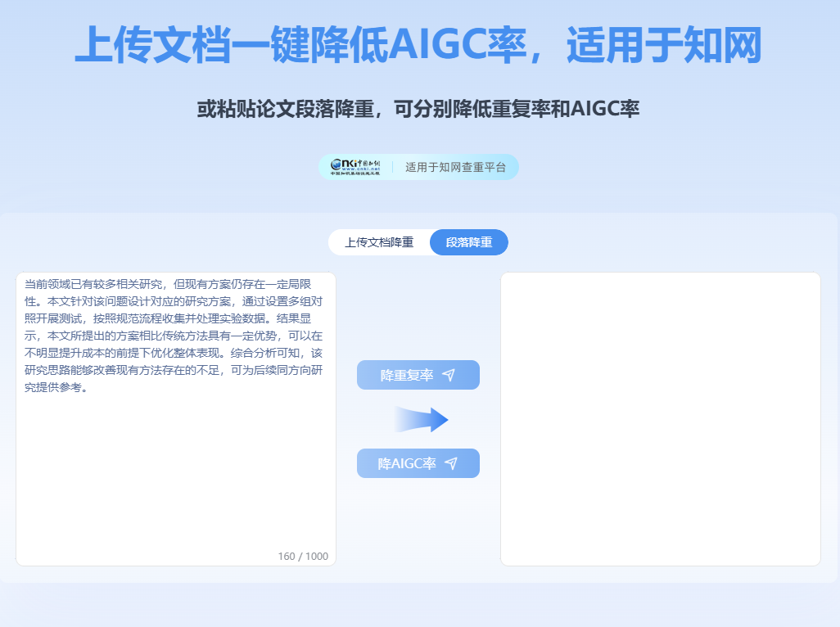Click the 降重复率 button
The image size is (840, 627).
[418, 375]
